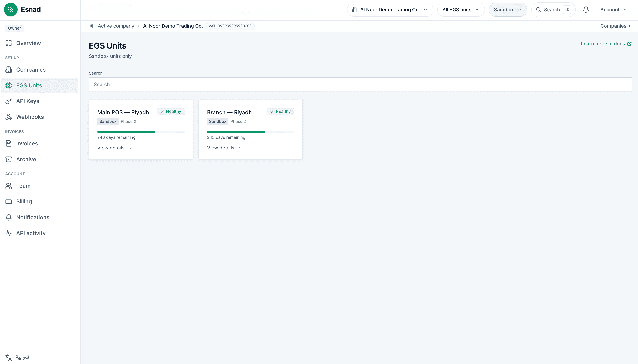Click the EGS Units chip icon
The width and height of the screenshot is (638, 364).
tap(9, 85)
